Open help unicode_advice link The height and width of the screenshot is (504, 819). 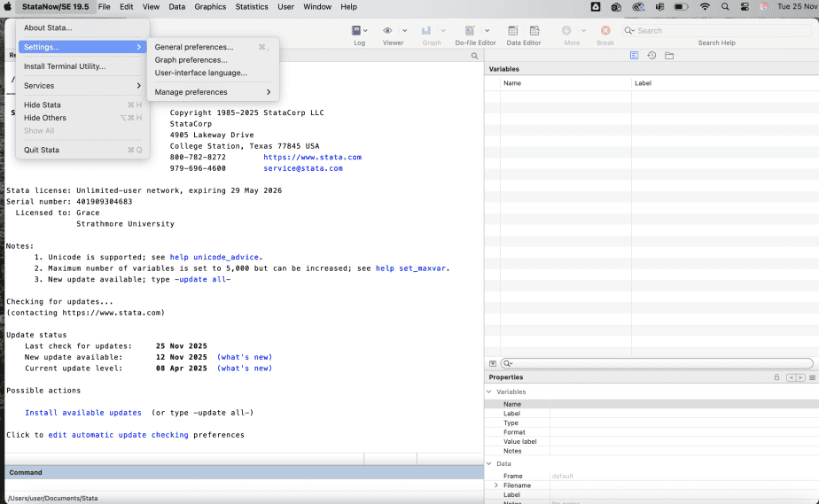click(214, 257)
